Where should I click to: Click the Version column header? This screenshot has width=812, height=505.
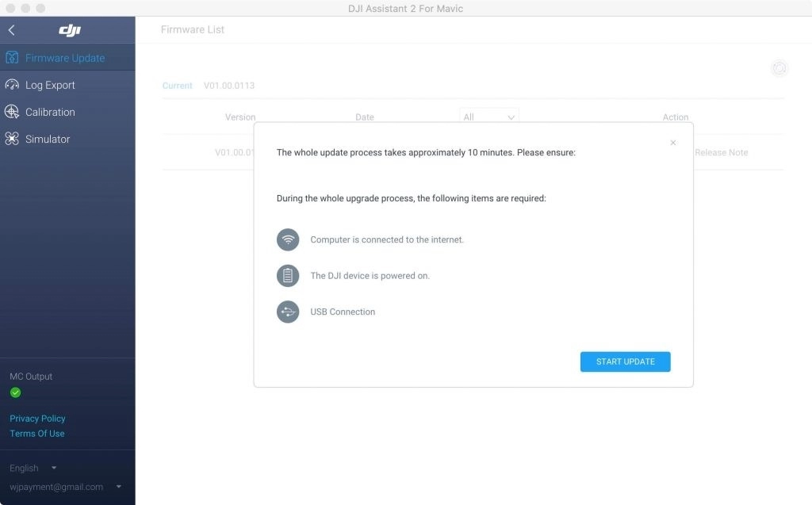tap(240, 117)
